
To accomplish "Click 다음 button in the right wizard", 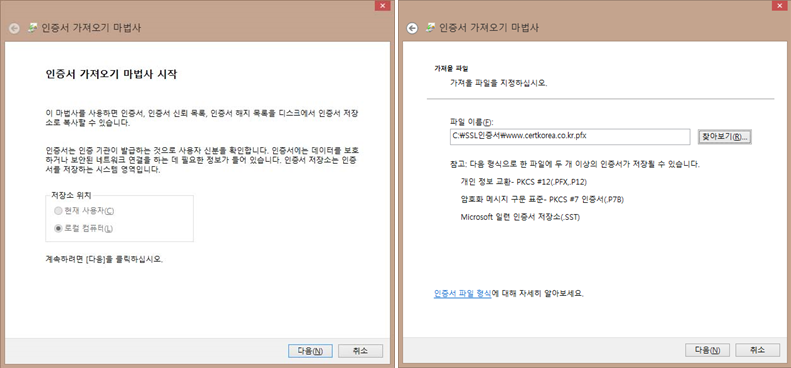I will click(x=707, y=350).
